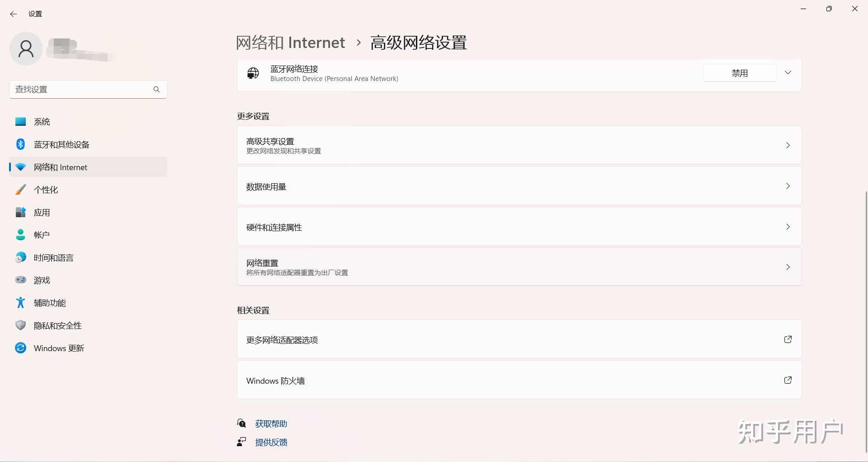Open the Windows Update icon

tap(20, 348)
